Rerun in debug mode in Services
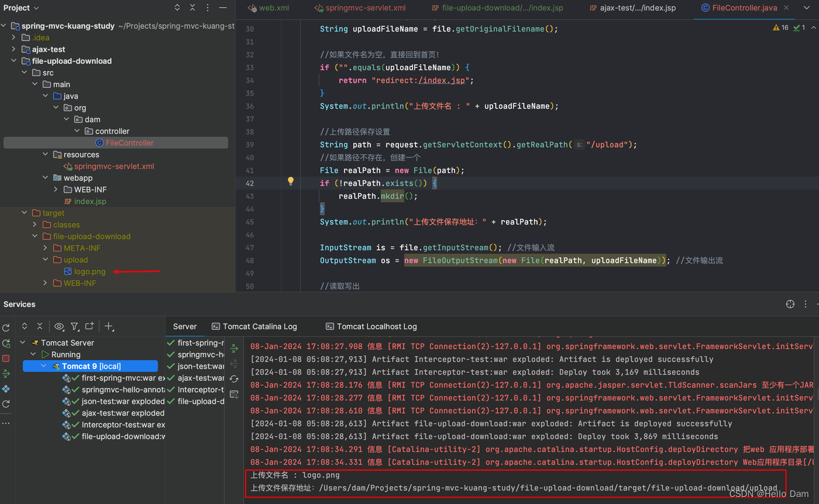Screen dimensions: 819x504 [x=6, y=343]
